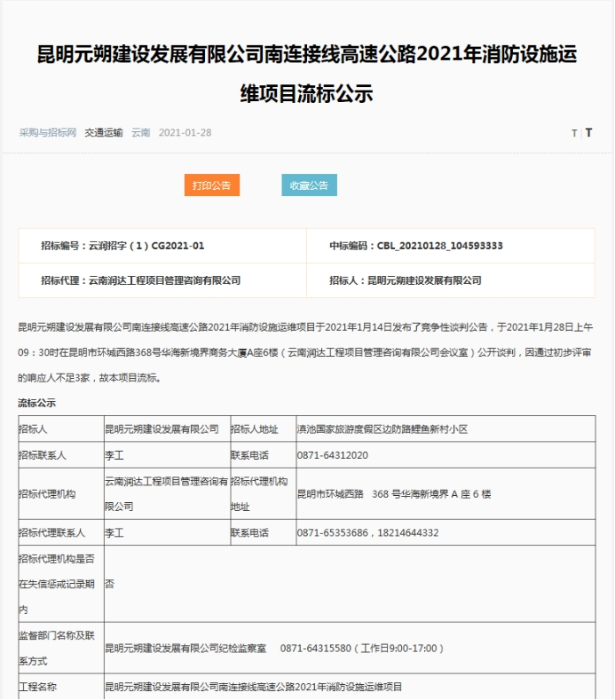Screen dimensions: 615x700
Task: Click the 纪检监察室 supervision contact cell
Action: tap(275, 649)
